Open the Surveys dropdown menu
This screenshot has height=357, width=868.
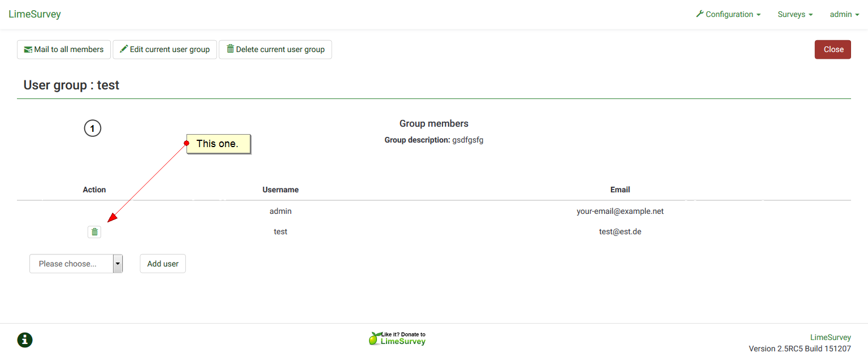795,14
